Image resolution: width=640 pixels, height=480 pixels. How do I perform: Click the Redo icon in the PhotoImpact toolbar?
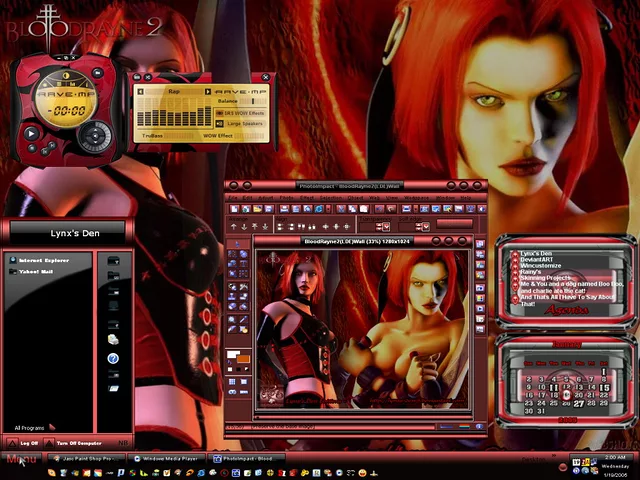pos(391,209)
